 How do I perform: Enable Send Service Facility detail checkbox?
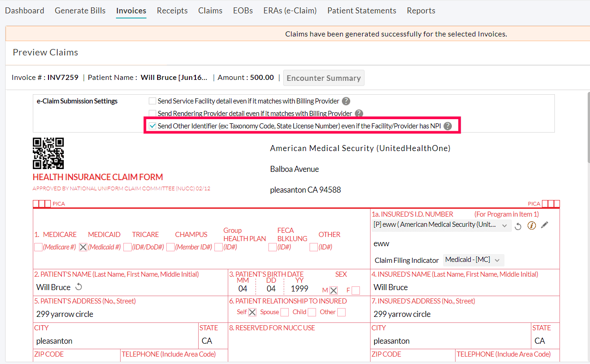pos(152,101)
